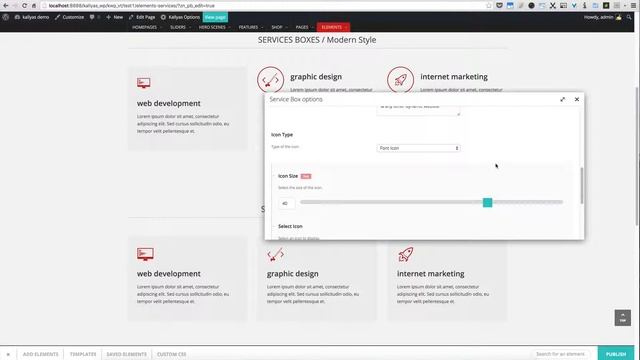Screen dimensions: 640x360
Task: Click the upper graphic design heading
Action: click(316, 77)
